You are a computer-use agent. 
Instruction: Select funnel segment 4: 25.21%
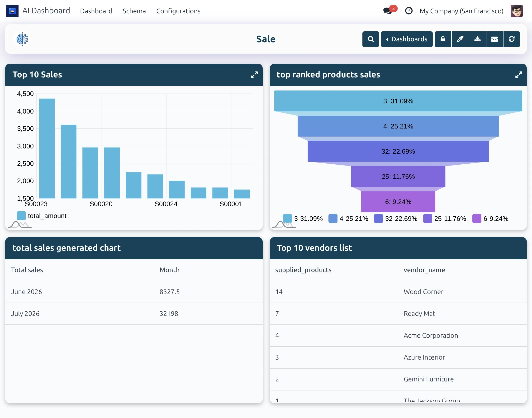click(x=398, y=126)
